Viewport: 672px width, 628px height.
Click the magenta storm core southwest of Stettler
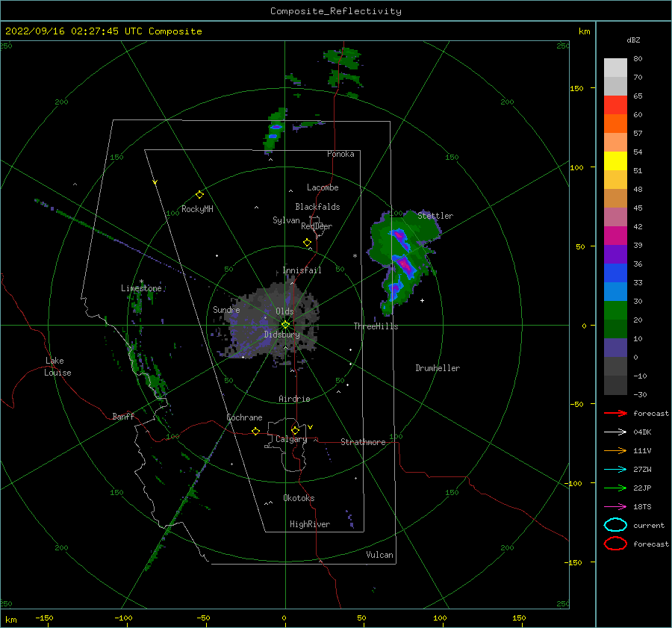point(405,264)
